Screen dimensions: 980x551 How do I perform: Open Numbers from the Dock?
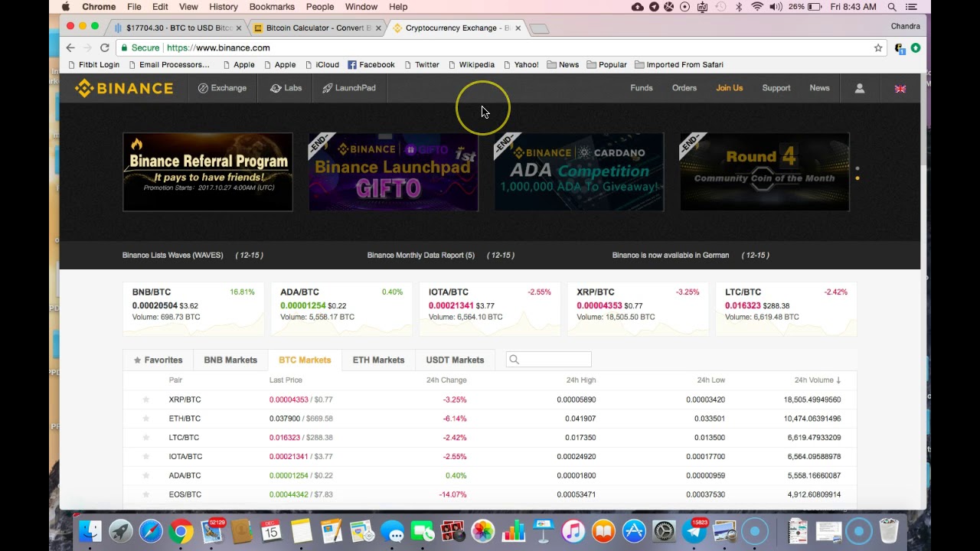(513, 530)
